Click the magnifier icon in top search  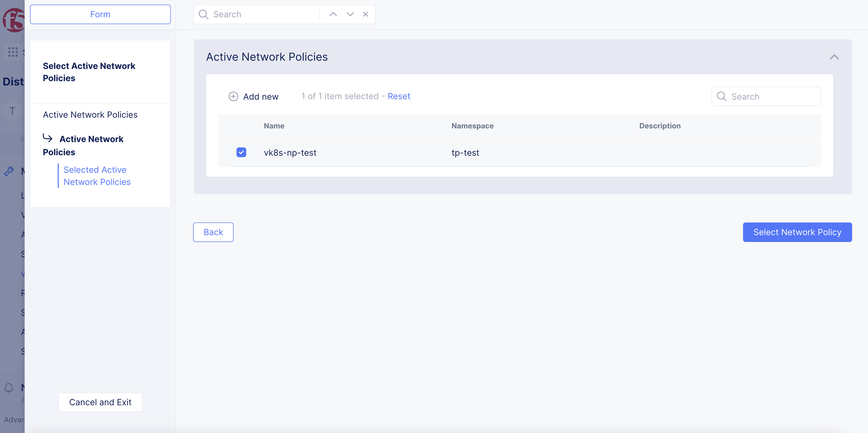click(203, 14)
